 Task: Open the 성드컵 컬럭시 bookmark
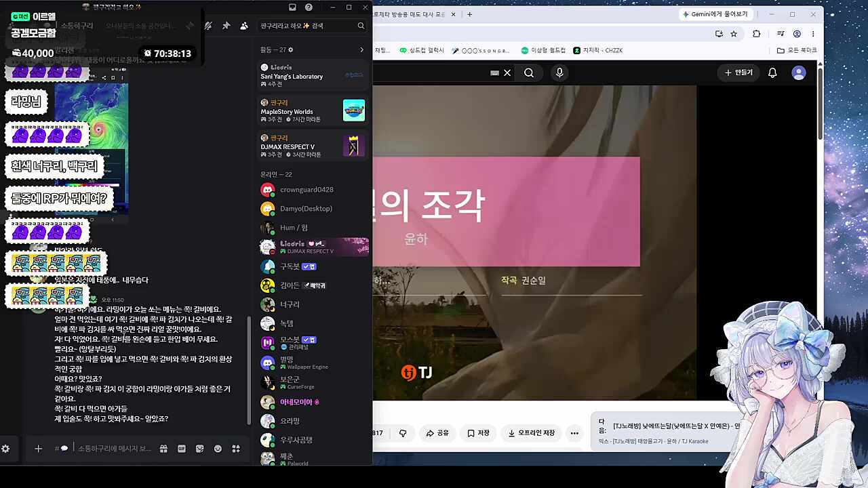[422, 50]
